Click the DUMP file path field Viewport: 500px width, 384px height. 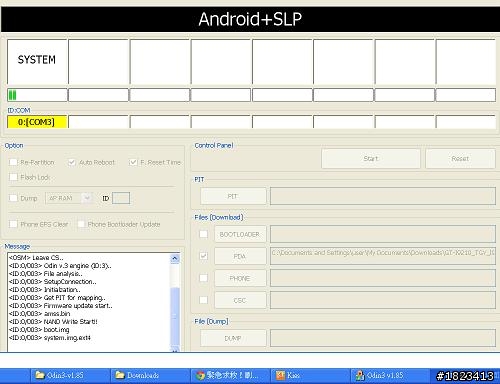[383, 338]
